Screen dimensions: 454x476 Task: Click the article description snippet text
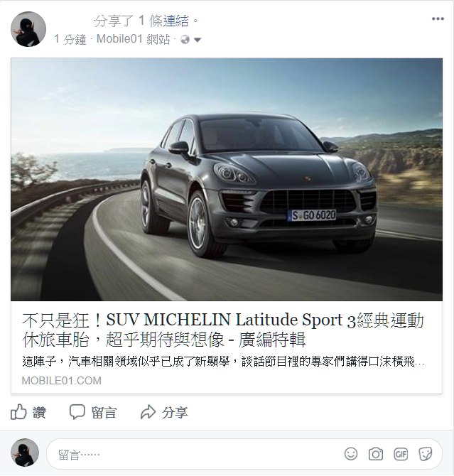223,362
